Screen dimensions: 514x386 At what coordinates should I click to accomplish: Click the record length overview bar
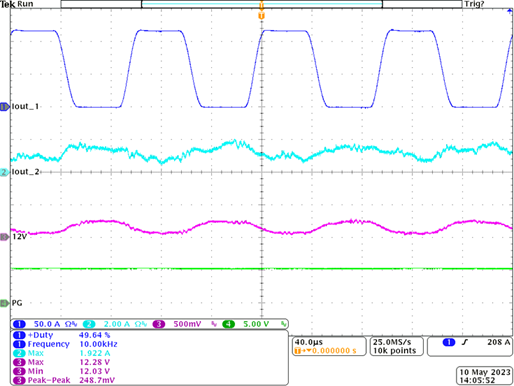(261, 4)
